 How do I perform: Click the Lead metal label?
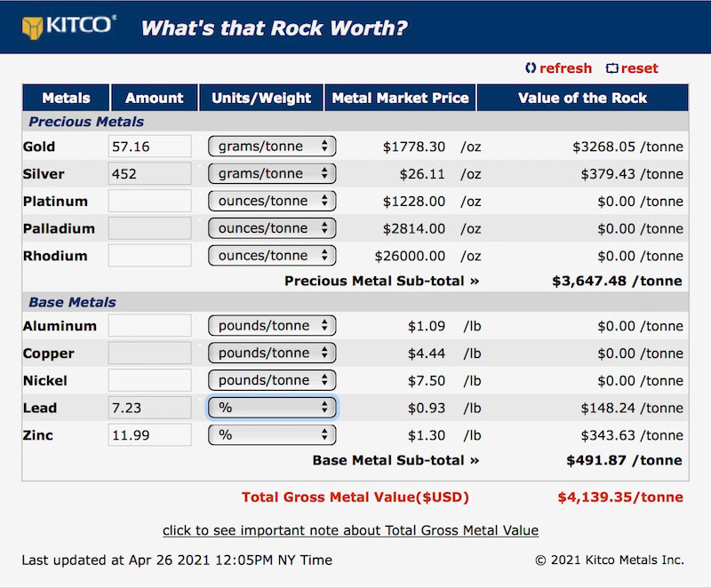[40, 409]
